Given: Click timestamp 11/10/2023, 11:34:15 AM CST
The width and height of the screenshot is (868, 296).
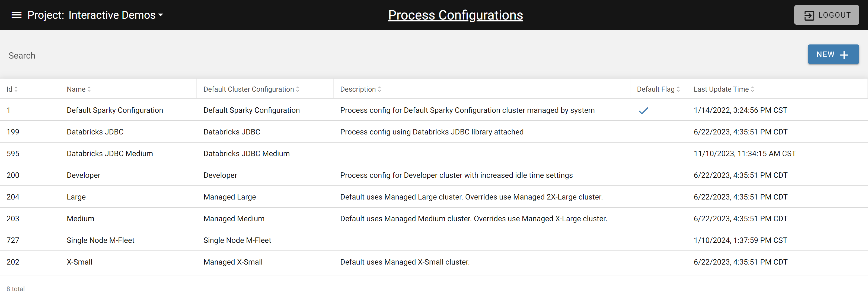Looking at the screenshot, I should pyautogui.click(x=745, y=153).
